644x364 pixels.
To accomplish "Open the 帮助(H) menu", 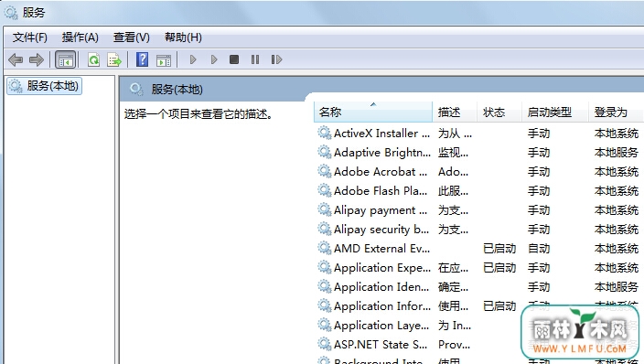I will click(183, 37).
